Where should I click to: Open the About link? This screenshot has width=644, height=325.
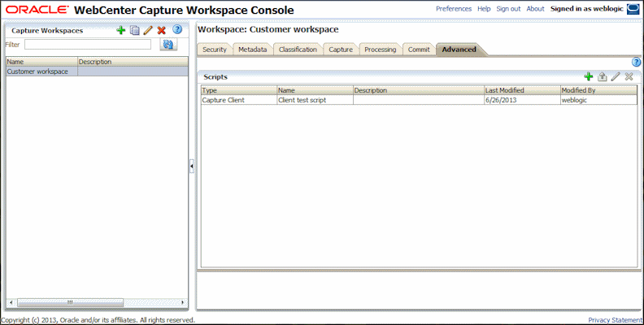[x=535, y=9]
